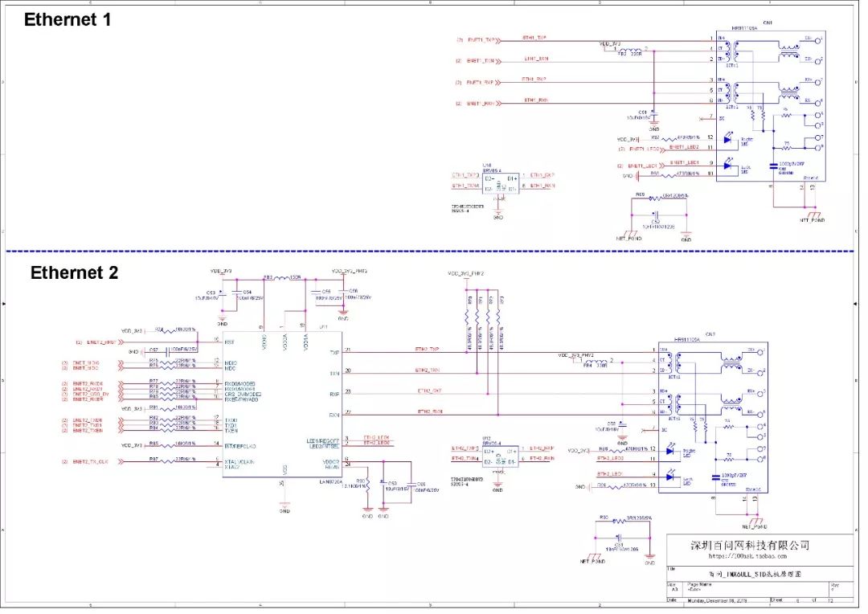Select the R69 resistor label
This screenshot has height=614, width=868.
[x=640, y=194]
